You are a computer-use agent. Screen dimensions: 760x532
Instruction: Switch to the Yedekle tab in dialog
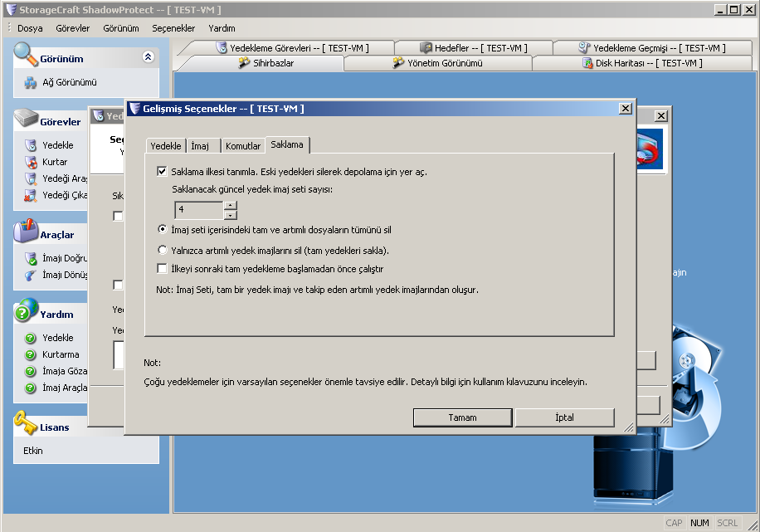[166, 146]
